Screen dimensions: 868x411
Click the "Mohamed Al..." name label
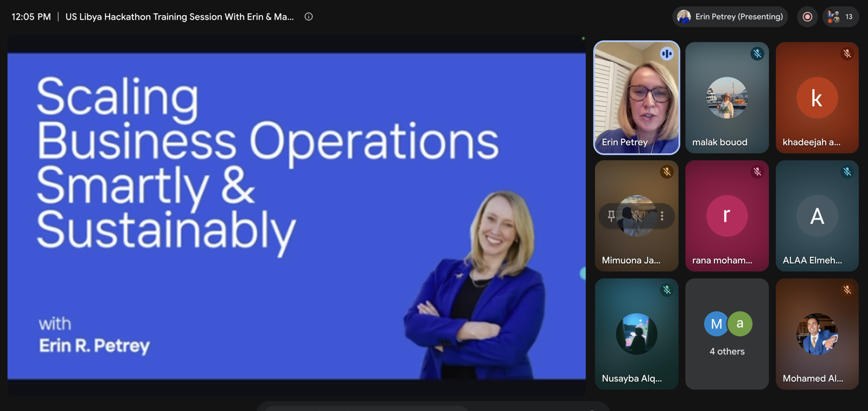click(x=813, y=378)
